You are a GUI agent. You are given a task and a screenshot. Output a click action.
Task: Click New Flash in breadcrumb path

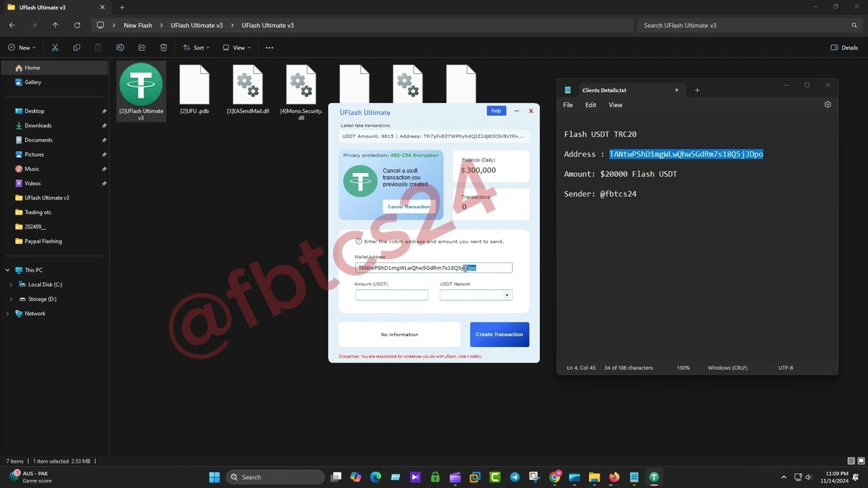click(138, 25)
